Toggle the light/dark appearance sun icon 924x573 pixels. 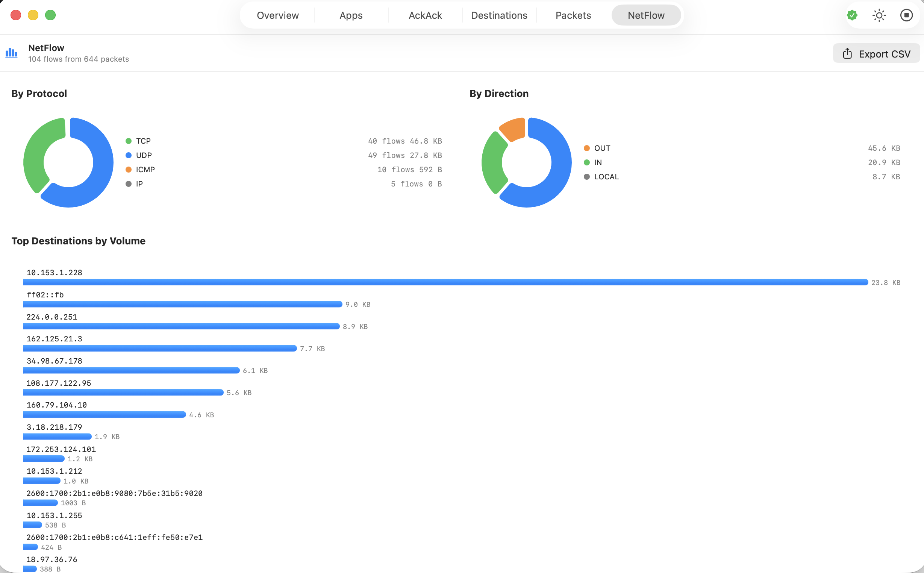click(x=879, y=15)
